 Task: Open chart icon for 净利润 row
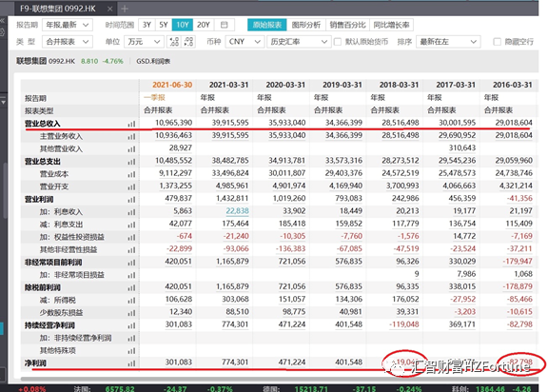(131, 363)
